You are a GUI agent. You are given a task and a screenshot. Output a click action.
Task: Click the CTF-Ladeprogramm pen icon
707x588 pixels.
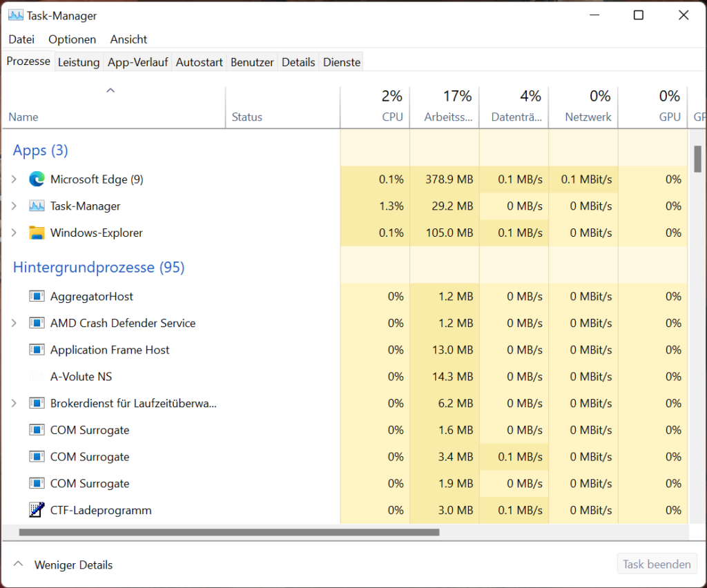(x=37, y=509)
